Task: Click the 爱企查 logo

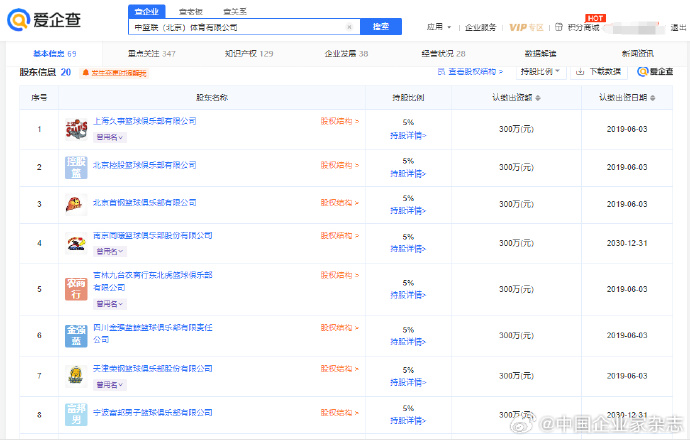Action: point(44,20)
